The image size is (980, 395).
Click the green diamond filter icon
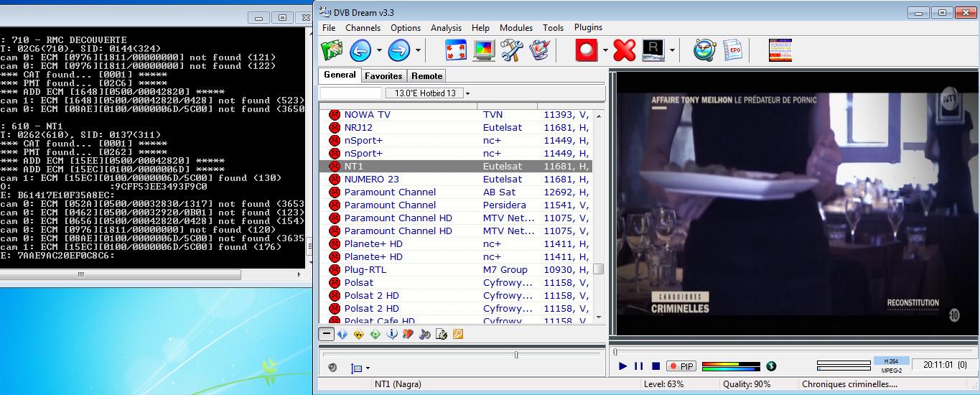pos(375,334)
